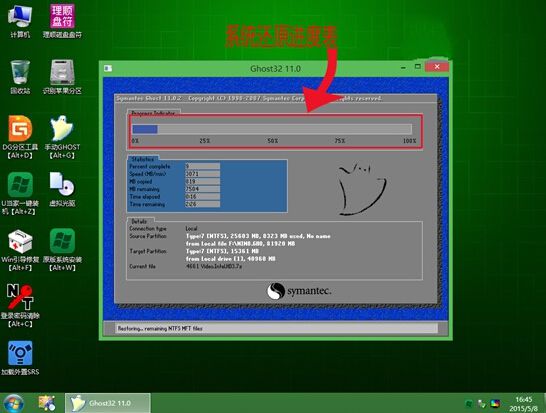Select the Ghost32 11.0 taskbar button
546x413 pixels.
(108, 403)
